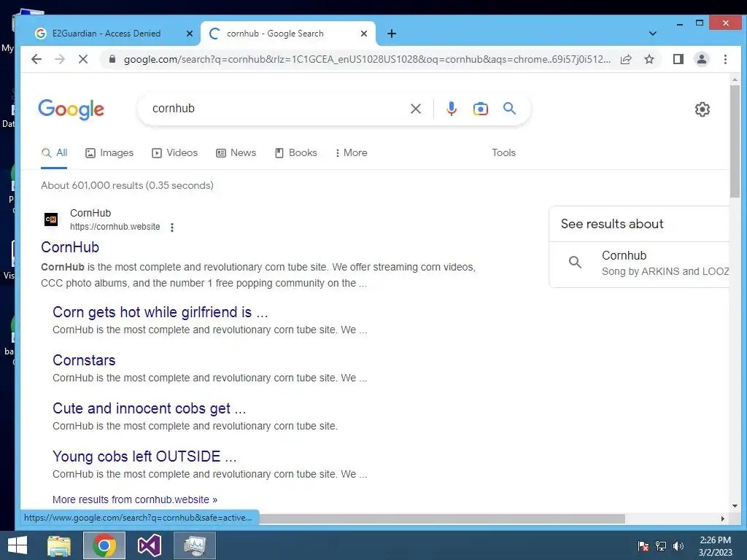Stop loading the page with X button
Screen dimensions: 747x560
[83, 59]
